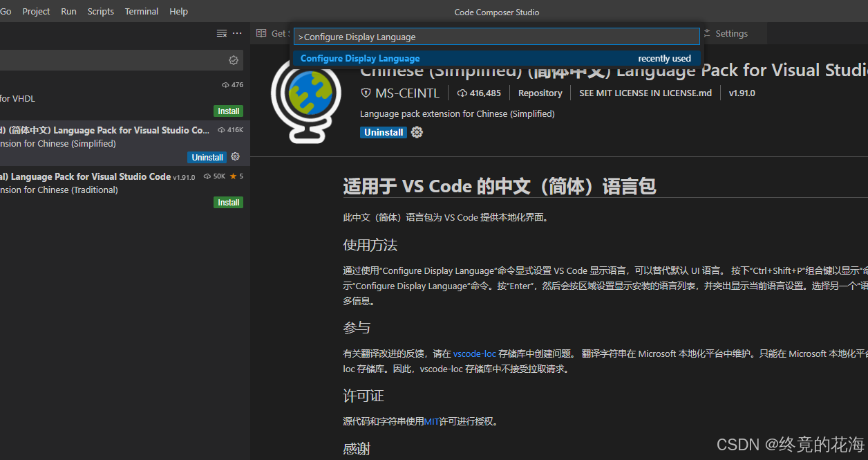
Task: Uninstall Chinese (Simplified) pack from list row
Action: tap(207, 158)
